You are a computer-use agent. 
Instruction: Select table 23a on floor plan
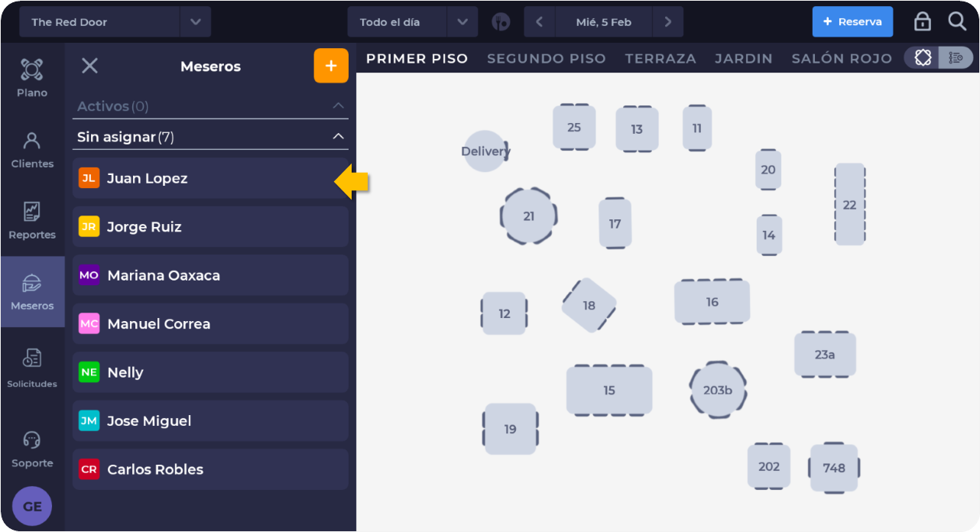[825, 354]
